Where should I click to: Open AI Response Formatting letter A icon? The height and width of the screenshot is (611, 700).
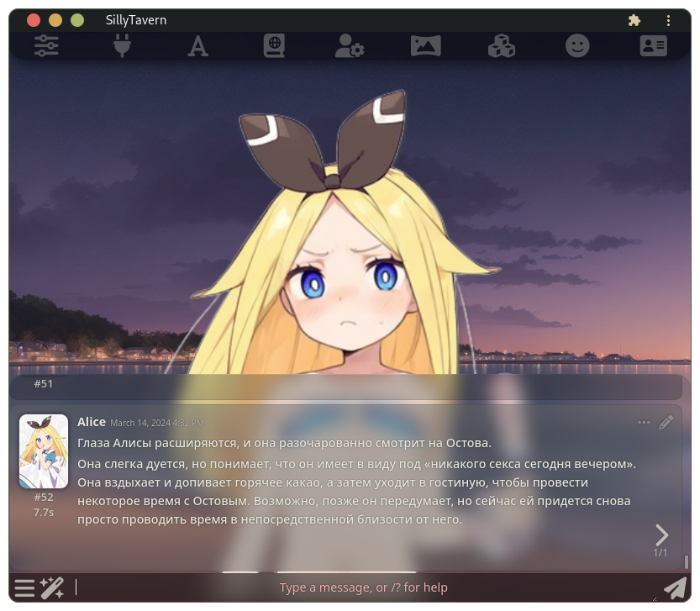[197, 46]
